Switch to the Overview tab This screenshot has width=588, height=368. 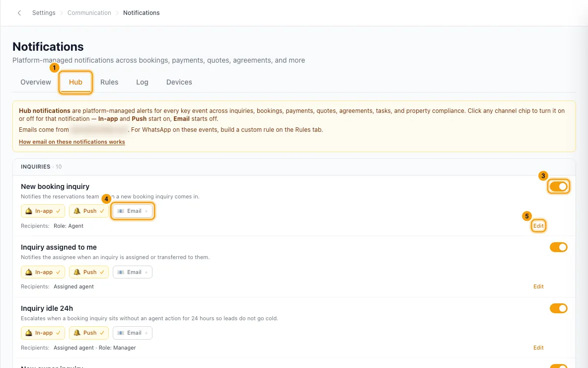[36, 82]
